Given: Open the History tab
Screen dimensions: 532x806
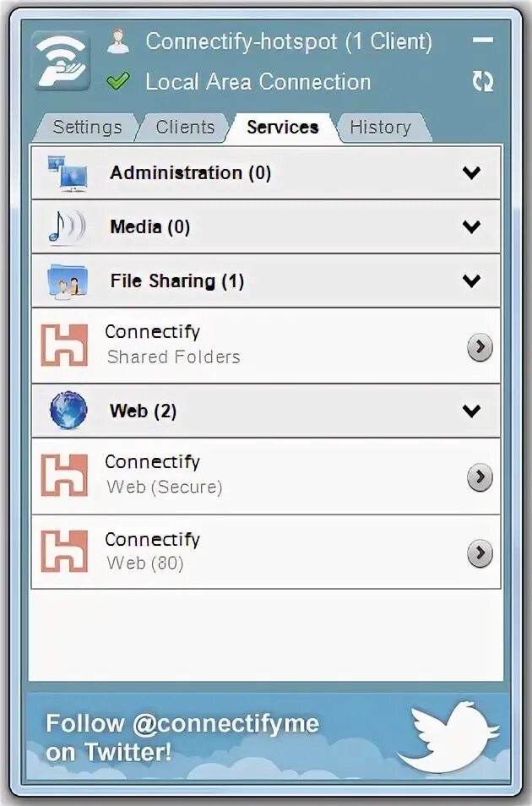Looking at the screenshot, I should point(380,128).
